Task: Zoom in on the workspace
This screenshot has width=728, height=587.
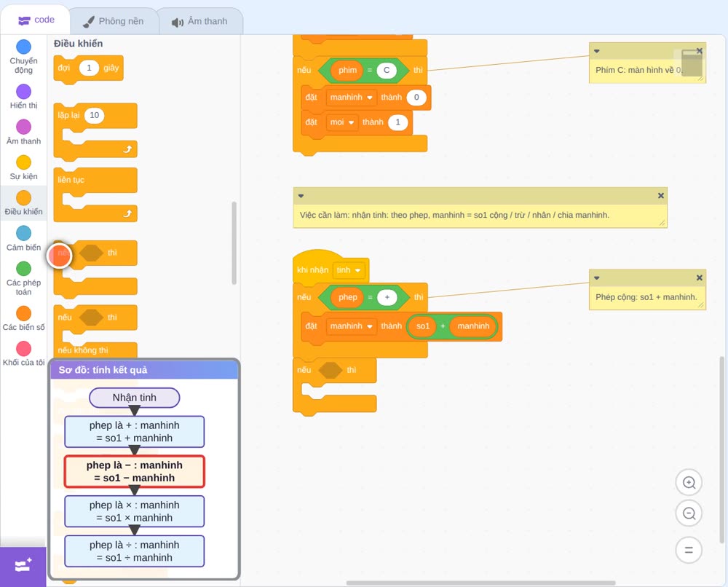Action: pos(689,483)
